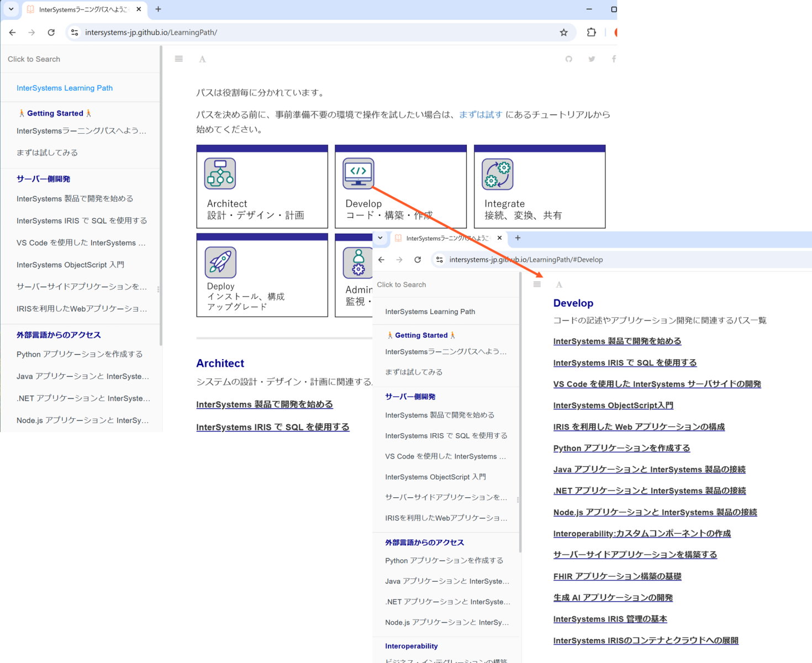Bookmark page with the star icon

click(x=563, y=33)
